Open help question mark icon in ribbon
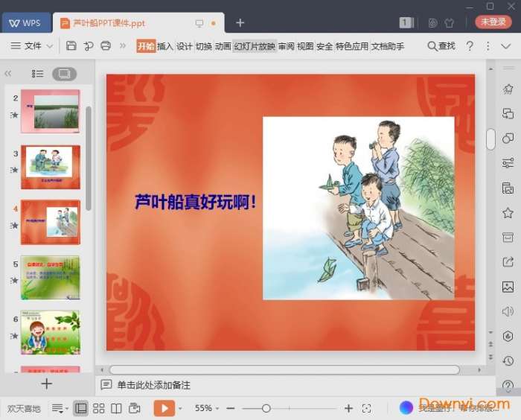The width and height of the screenshot is (521, 420). pyautogui.click(x=470, y=46)
